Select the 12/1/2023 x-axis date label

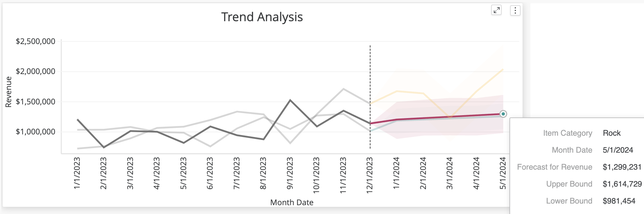pyautogui.click(x=370, y=175)
